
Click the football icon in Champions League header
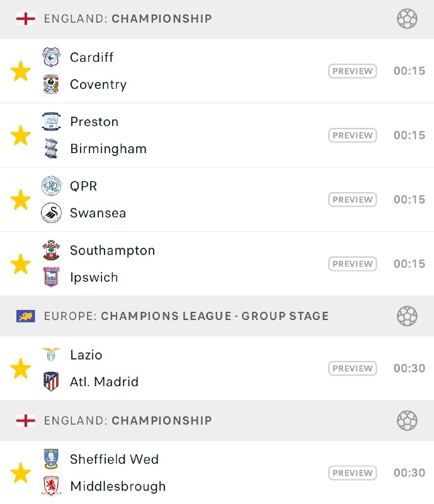407,316
